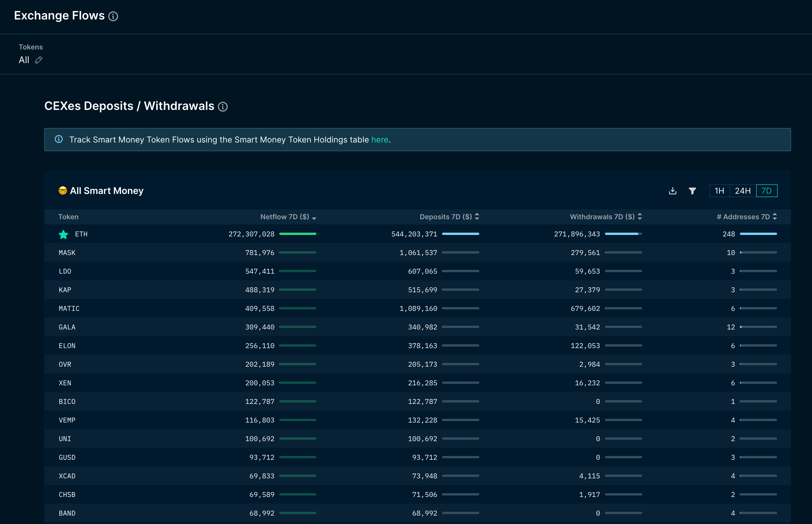Switch the timeframe to 1H
812x524 pixels.
click(720, 190)
